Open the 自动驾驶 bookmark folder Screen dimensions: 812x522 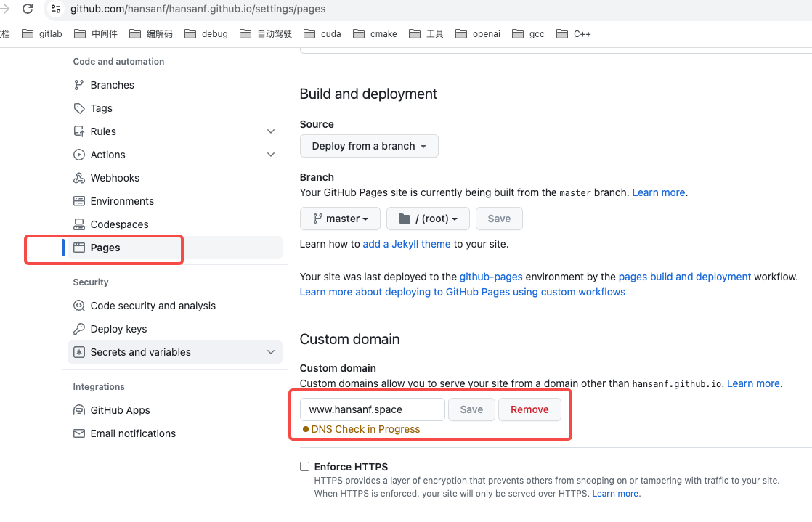tap(266, 34)
